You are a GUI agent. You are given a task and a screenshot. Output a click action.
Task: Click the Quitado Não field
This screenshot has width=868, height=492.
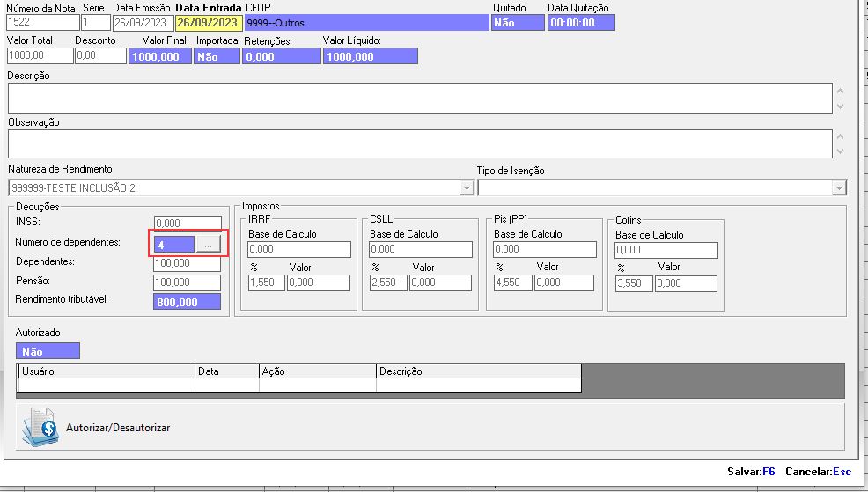(x=518, y=23)
